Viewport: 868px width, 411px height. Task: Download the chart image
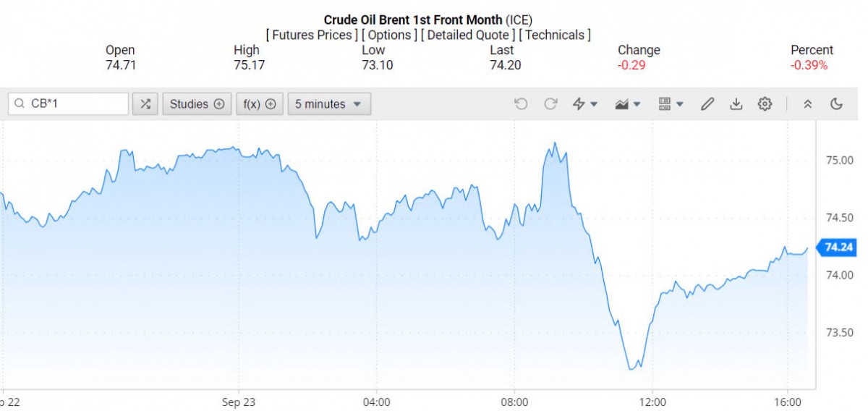pyautogui.click(x=736, y=104)
